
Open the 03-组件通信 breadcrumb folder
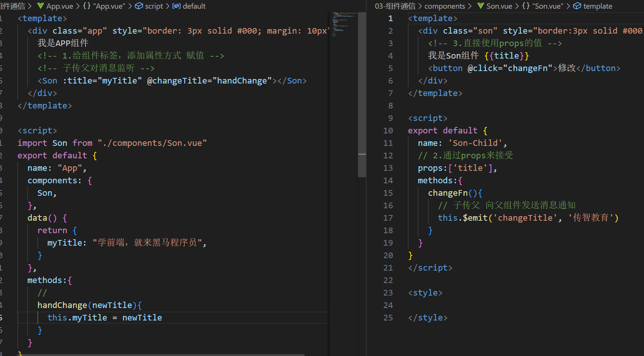[x=395, y=6]
